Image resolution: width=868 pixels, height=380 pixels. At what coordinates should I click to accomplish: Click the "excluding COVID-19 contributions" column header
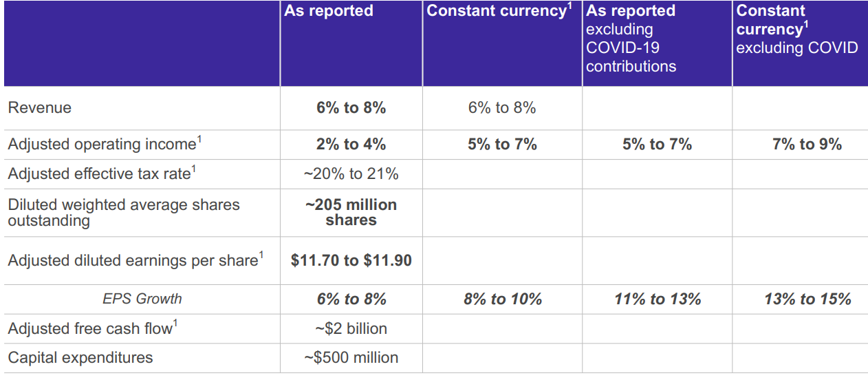pos(631,39)
